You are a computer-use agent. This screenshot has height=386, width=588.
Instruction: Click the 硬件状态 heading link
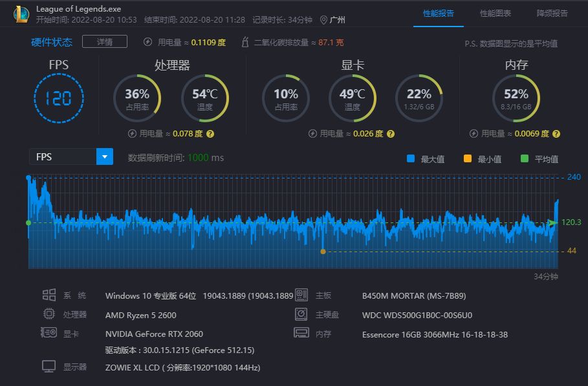[52, 42]
